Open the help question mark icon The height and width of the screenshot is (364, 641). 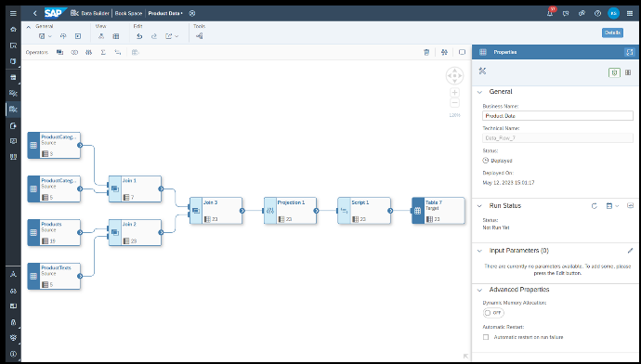tap(597, 14)
